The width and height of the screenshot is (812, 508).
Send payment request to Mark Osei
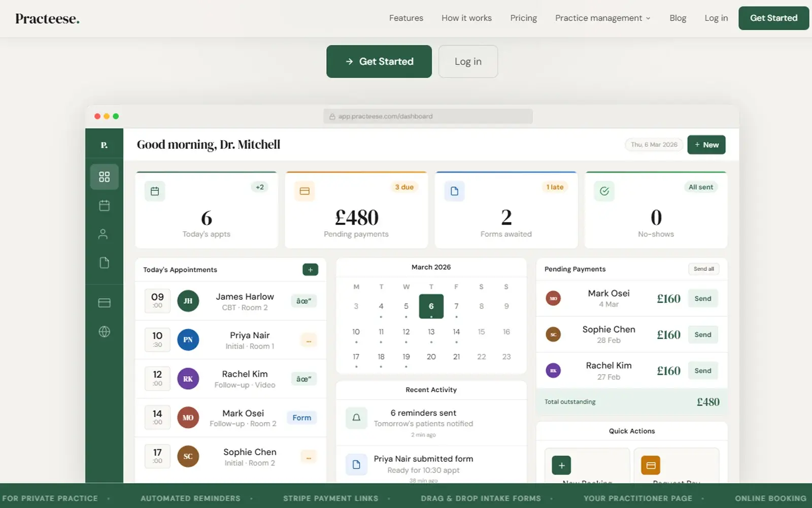(x=703, y=299)
